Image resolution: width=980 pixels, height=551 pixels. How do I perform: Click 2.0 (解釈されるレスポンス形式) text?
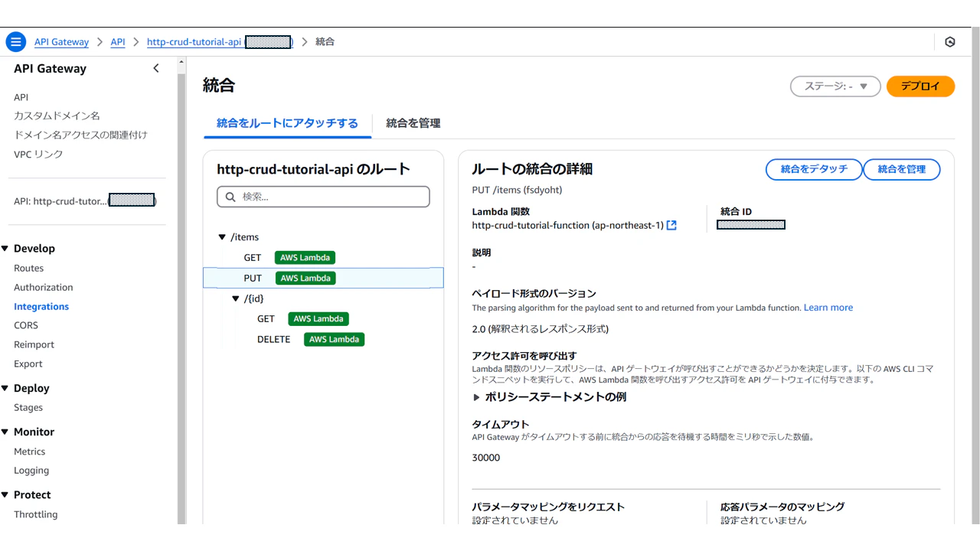pos(541,329)
